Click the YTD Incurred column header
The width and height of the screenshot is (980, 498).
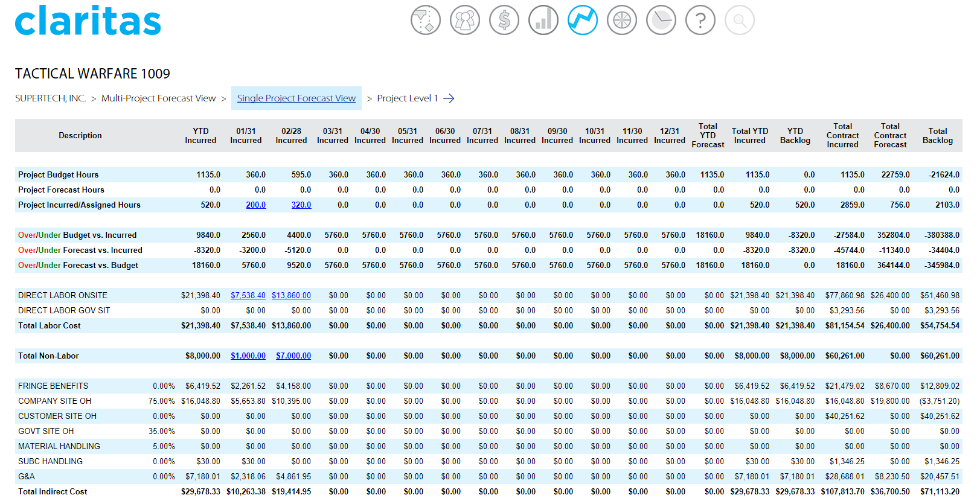click(200, 136)
